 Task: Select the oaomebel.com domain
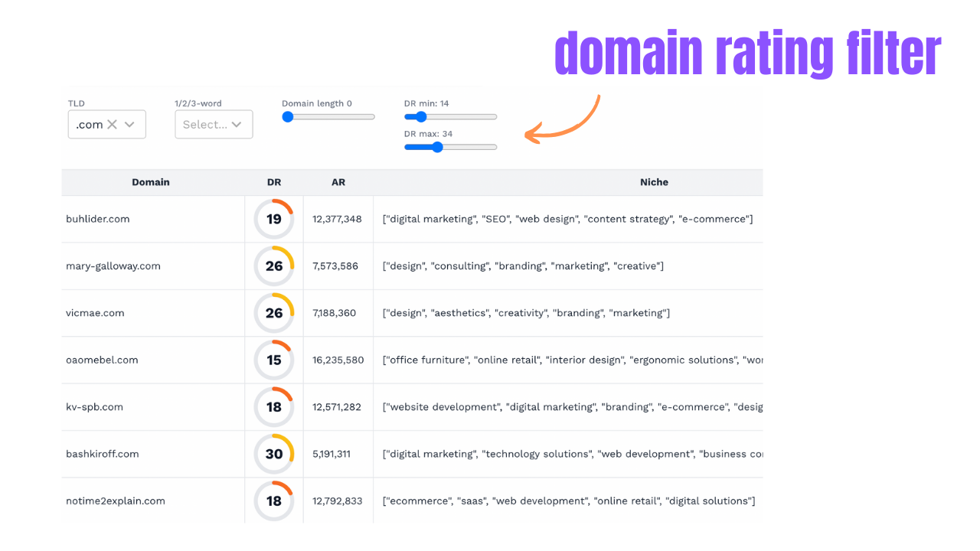[x=102, y=360]
